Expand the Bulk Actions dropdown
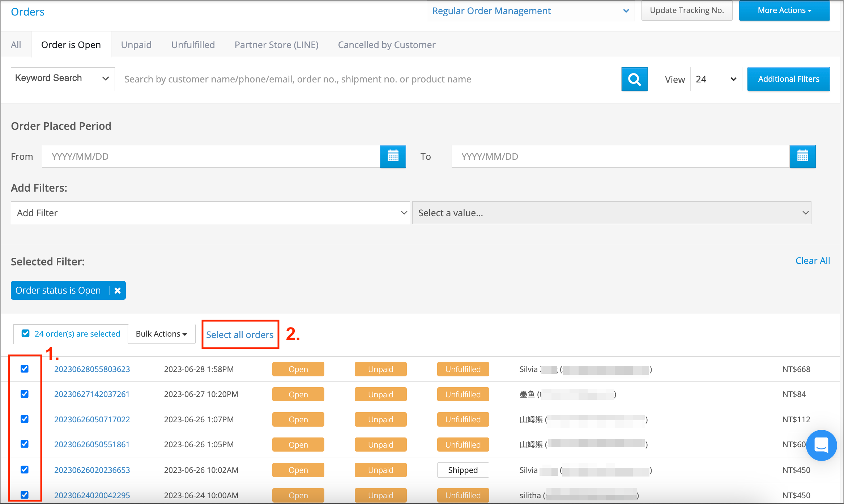 click(x=161, y=334)
